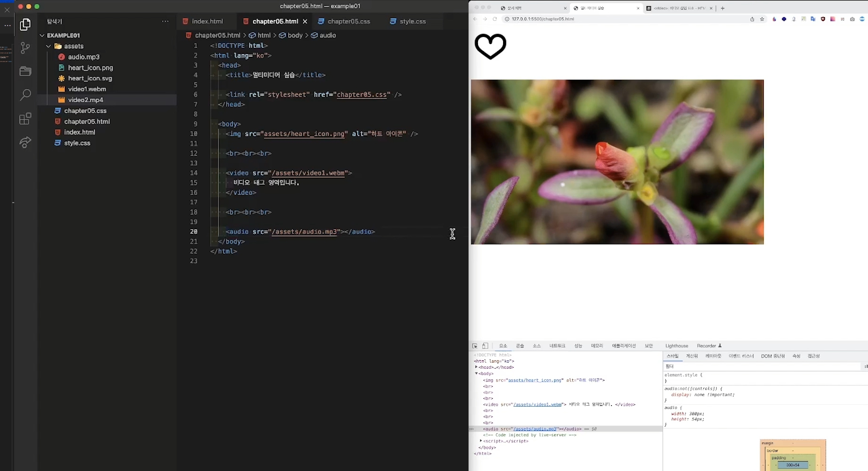Screen dimensions: 868x471
Task: Open the 소스 DevTools tab
Action: pyautogui.click(x=537, y=346)
